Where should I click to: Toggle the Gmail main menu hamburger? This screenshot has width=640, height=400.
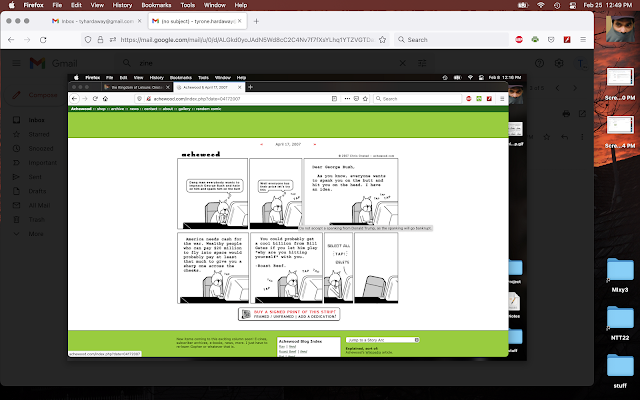click(x=16, y=63)
